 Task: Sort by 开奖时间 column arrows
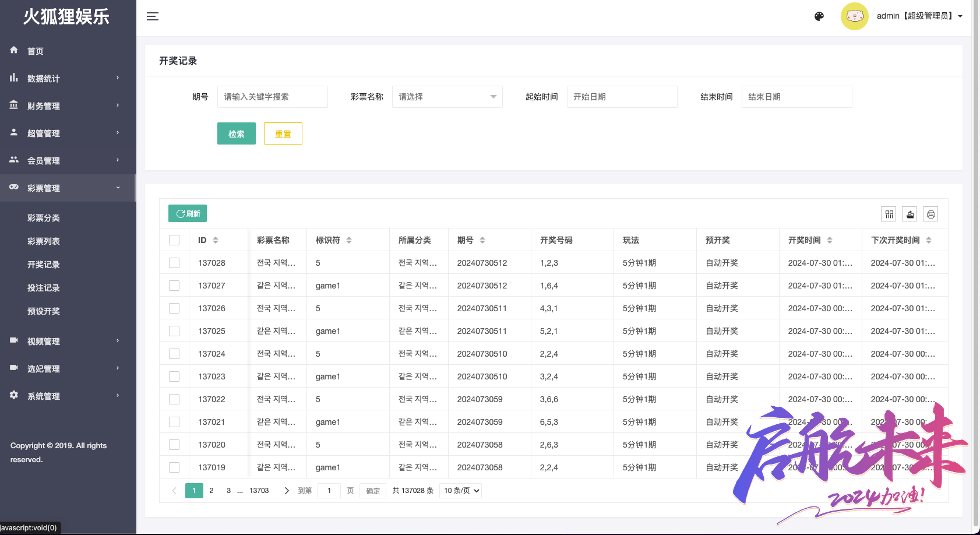830,240
